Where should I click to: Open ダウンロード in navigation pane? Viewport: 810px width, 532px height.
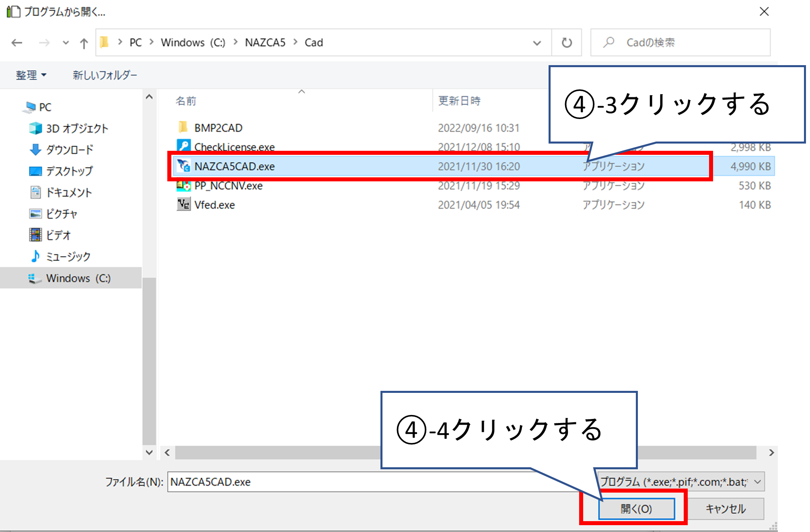(x=70, y=150)
